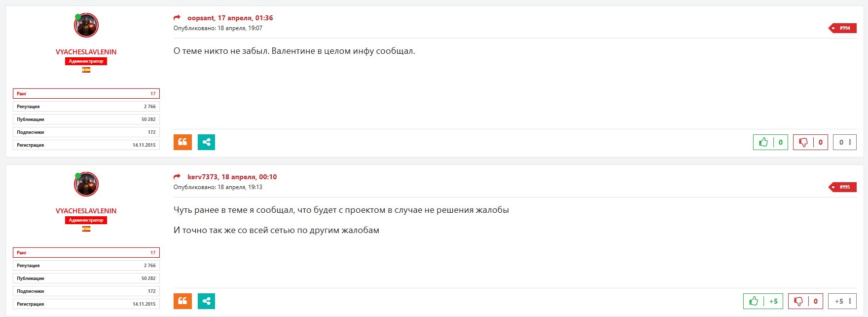Dislike post #994 with thumbs-down

[x=803, y=142]
